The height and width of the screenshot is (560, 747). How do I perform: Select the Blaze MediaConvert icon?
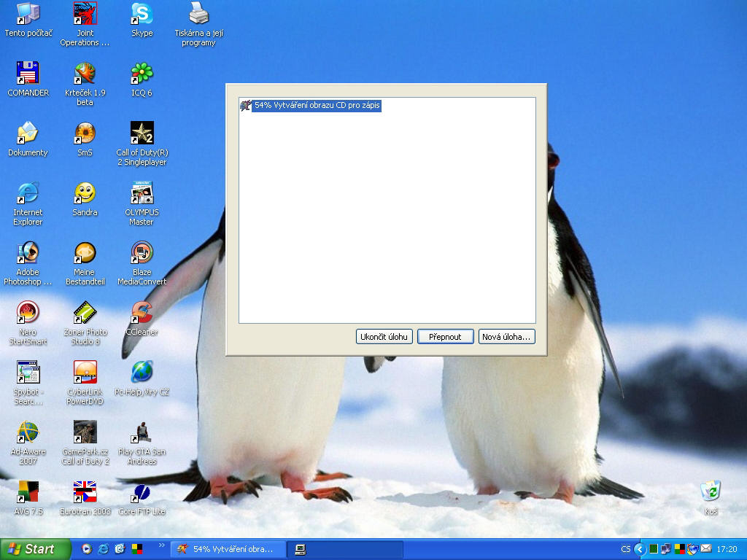point(142,253)
